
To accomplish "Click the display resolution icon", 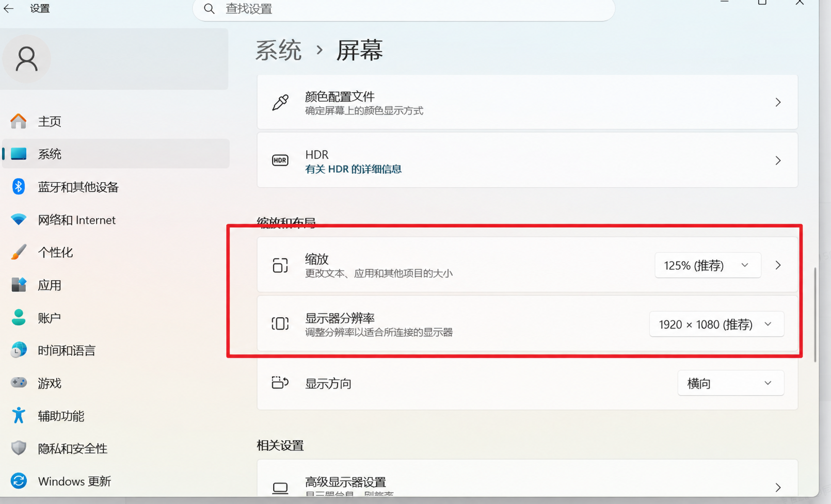I will point(280,323).
